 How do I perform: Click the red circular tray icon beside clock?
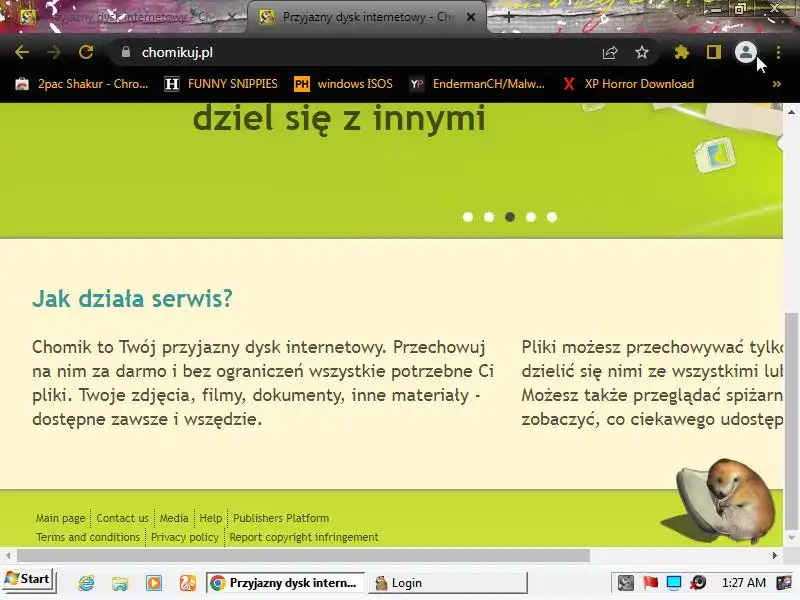click(x=698, y=583)
